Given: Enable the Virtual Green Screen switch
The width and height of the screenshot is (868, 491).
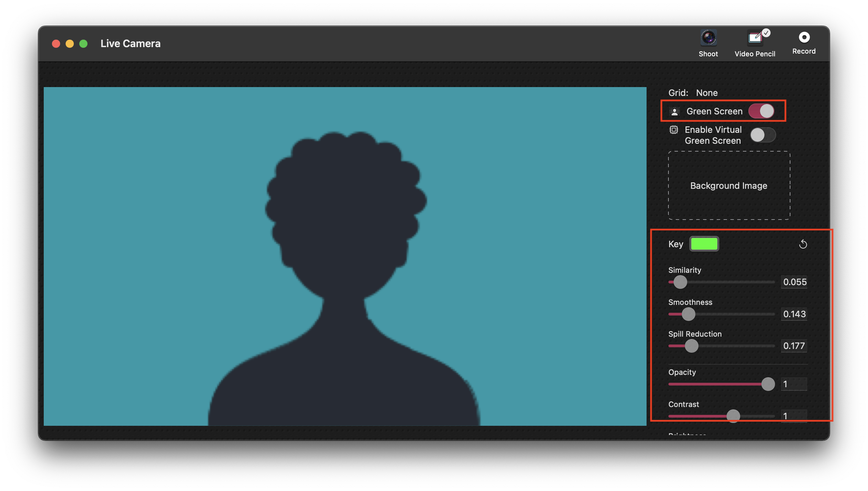Looking at the screenshot, I should tap(763, 135).
